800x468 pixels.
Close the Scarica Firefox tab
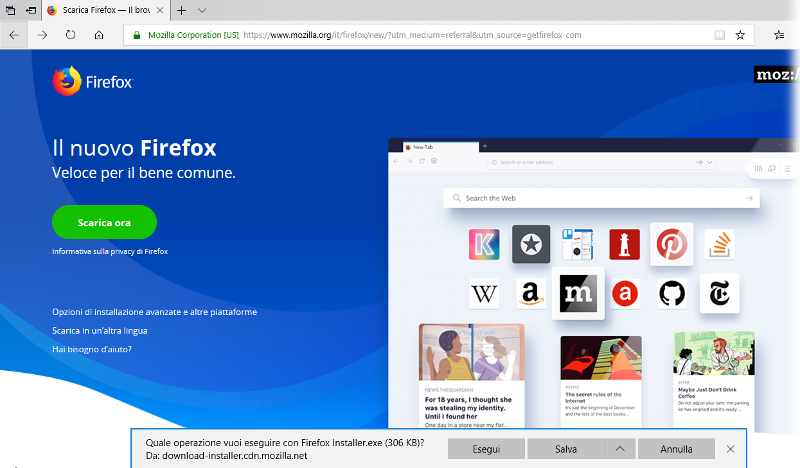point(160,10)
